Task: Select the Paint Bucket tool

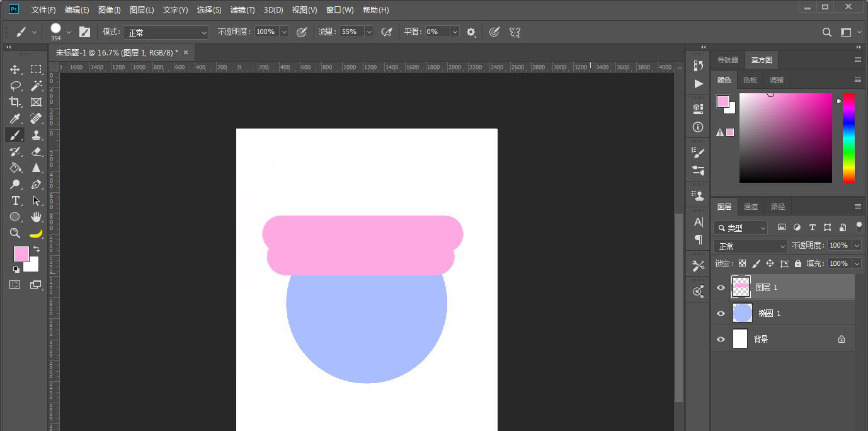Action: (x=15, y=168)
